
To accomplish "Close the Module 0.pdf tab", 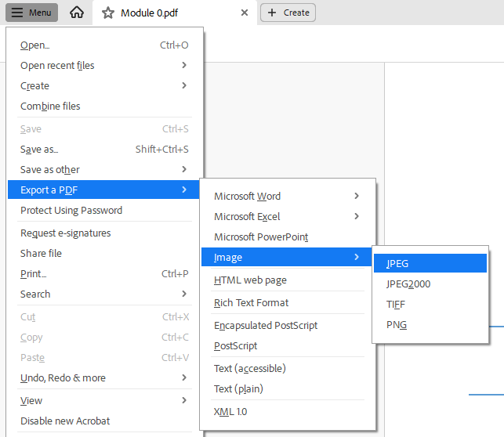I will pyautogui.click(x=245, y=13).
